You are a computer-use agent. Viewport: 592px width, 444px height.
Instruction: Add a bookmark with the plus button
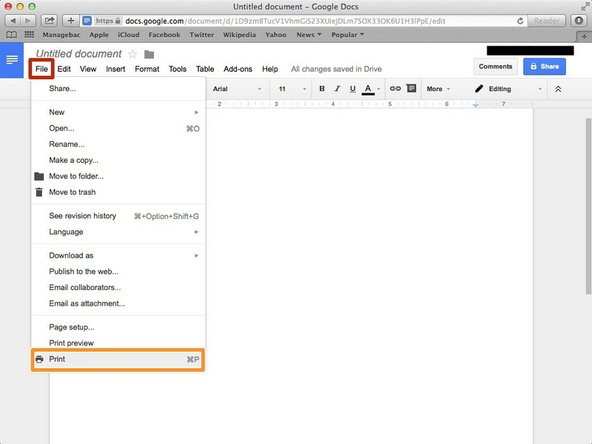(x=71, y=21)
